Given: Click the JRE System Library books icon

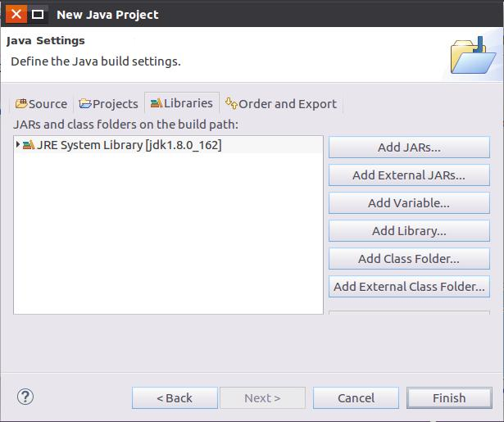Looking at the screenshot, I should coord(29,145).
